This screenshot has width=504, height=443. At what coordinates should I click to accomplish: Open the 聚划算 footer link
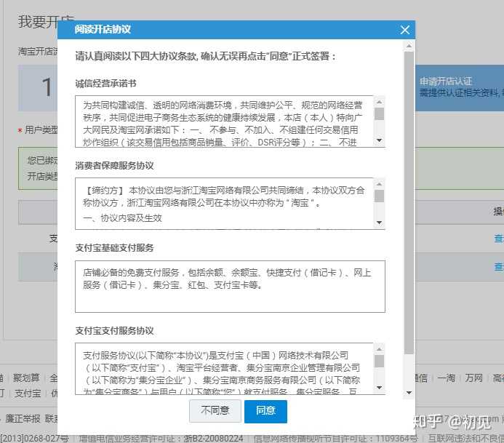pyautogui.click(x=26, y=378)
